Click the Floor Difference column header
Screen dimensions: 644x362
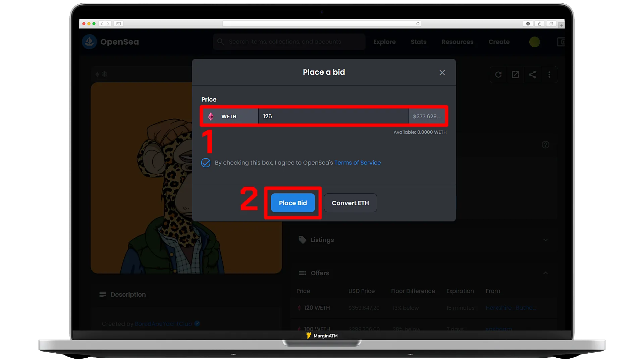pos(413,291)
